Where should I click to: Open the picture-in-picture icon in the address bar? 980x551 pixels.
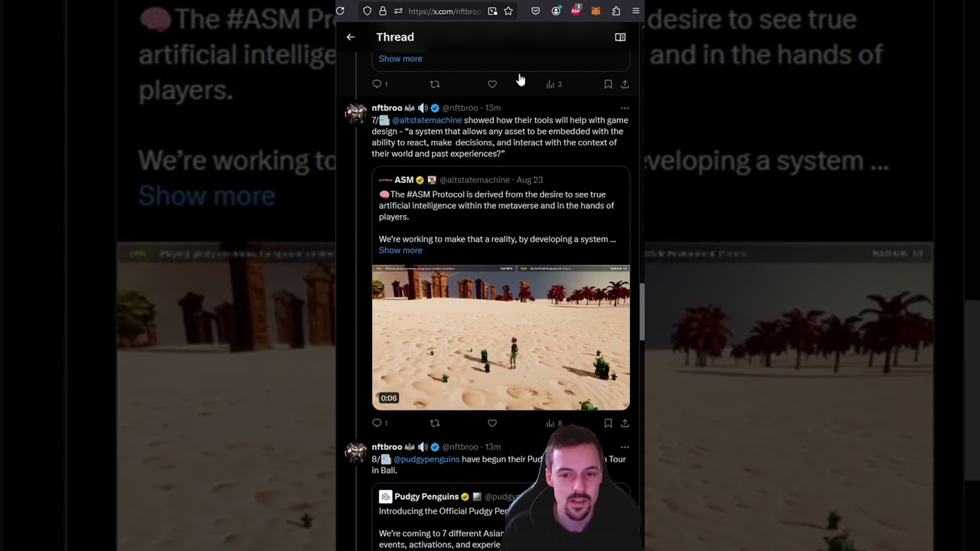click(492, 11)
